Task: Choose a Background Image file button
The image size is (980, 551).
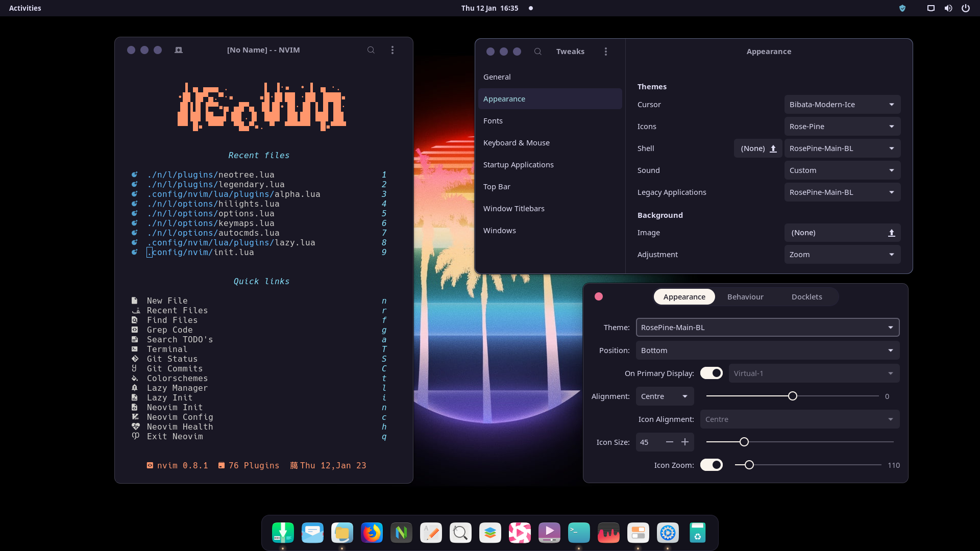Action: click(842, 233)
